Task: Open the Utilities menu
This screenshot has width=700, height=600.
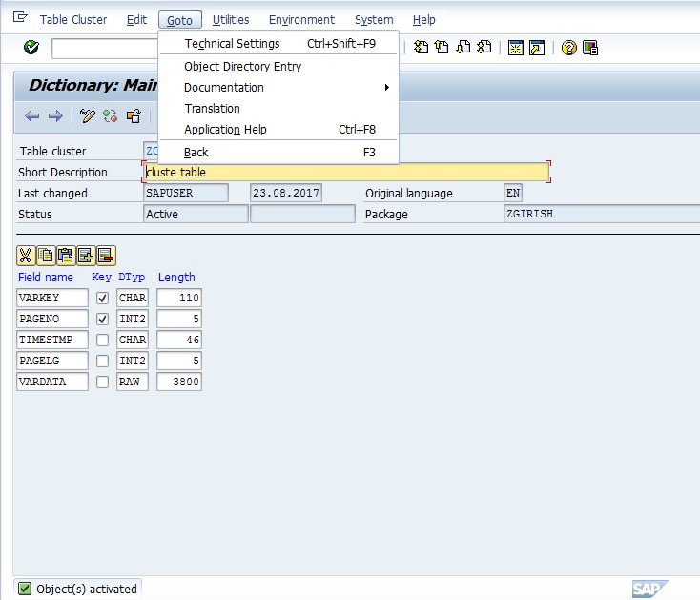Action: (231, 20)
